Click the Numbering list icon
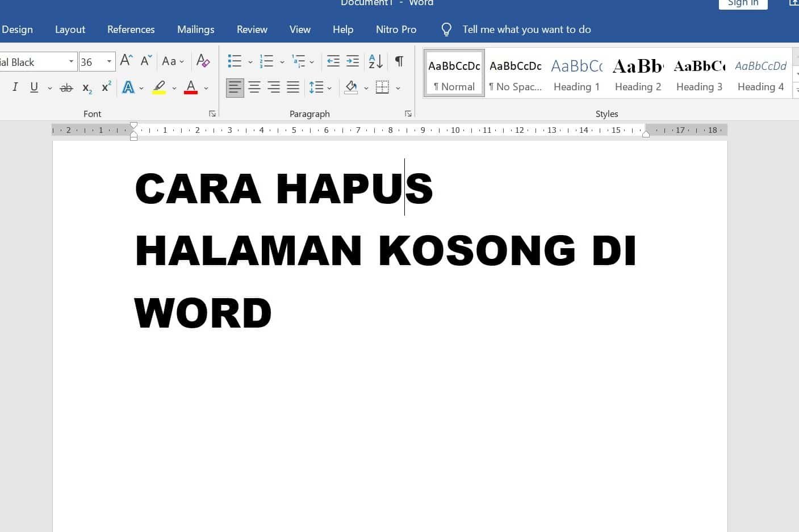Viewport: 799px width, 532px height. (x=266, y=61)
